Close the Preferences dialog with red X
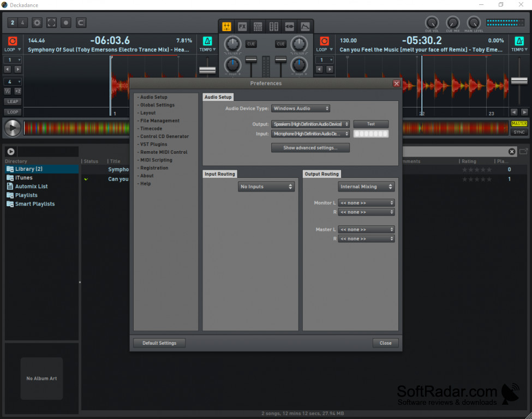The height and width of the screenshot is (419, 532). (x=396, y=83)
